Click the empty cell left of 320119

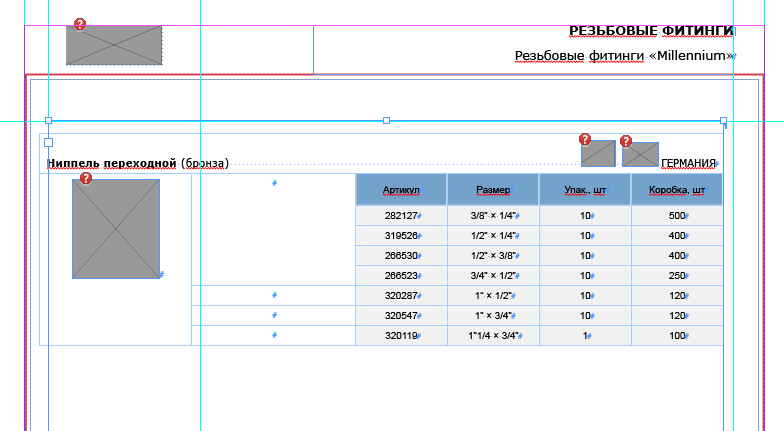click(274, 336)
